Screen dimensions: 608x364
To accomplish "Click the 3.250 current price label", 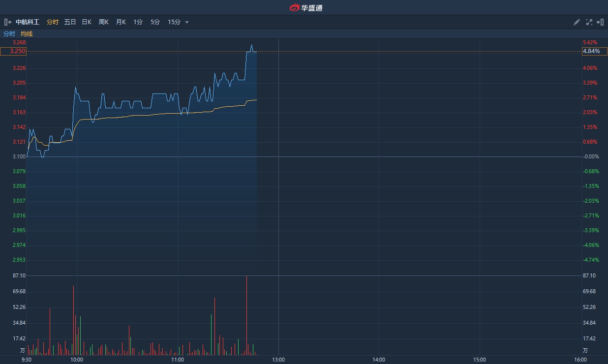I will pyautogui.click(x=13, y=51).
